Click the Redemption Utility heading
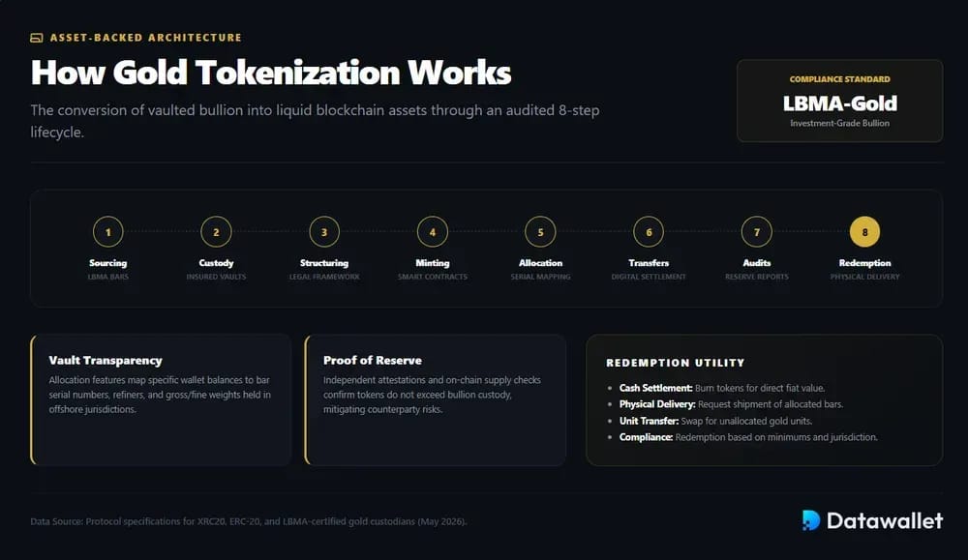968x560 pixels. click(x=676, y=363)
